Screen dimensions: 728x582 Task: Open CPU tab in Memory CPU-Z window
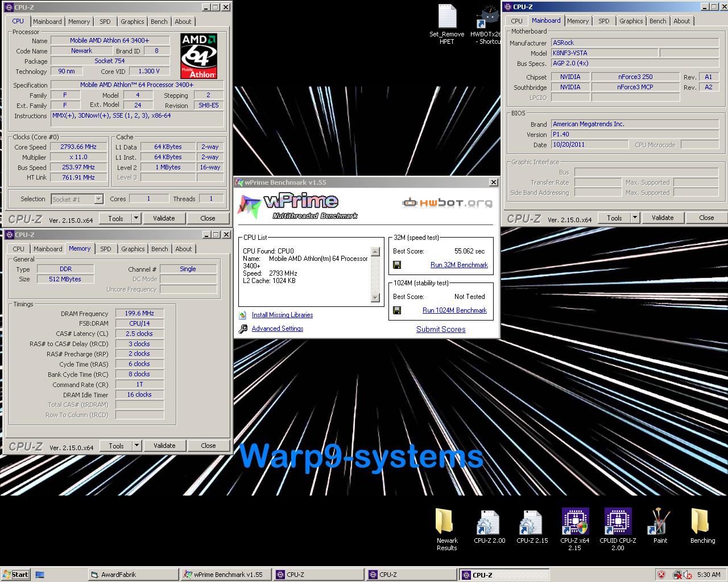(x=19, y=249)
